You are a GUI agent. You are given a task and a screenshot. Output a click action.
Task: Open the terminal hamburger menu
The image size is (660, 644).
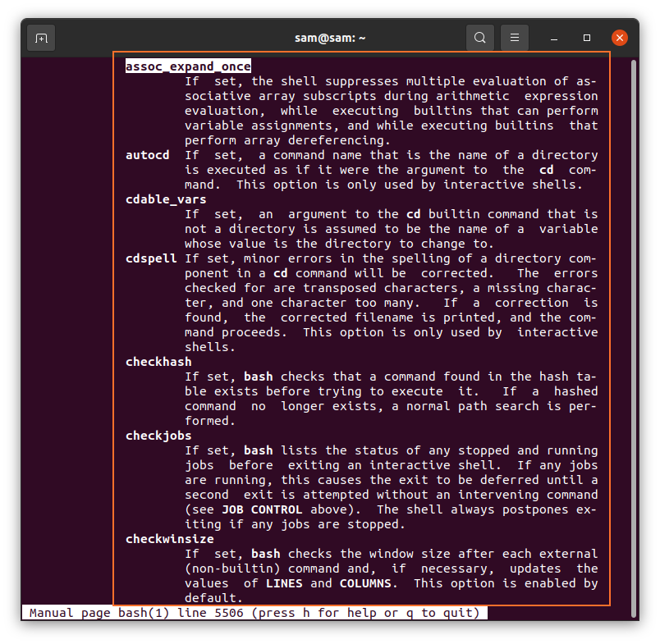pyautogui.click(x=515, y=38)
